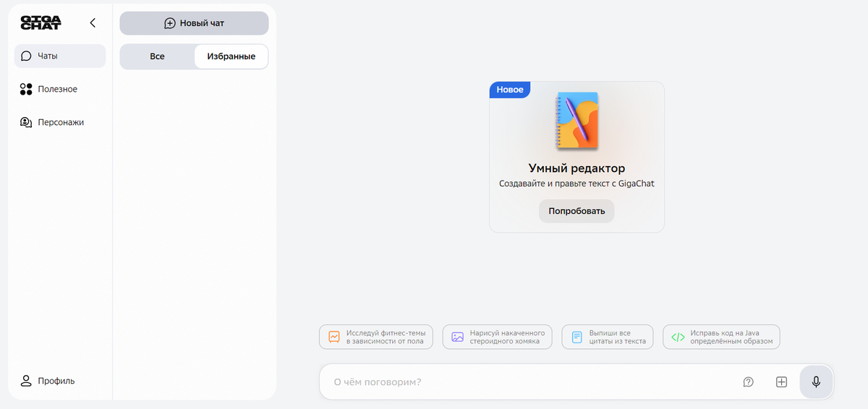
Task: Click the text Создавайте и правьте текст с GigaChat
Action: (576, 184)
